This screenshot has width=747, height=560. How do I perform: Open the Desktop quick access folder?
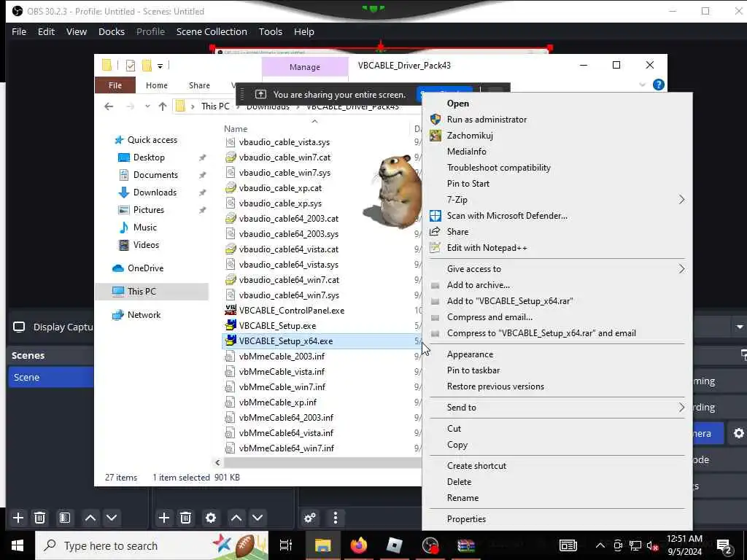point(149,157)
